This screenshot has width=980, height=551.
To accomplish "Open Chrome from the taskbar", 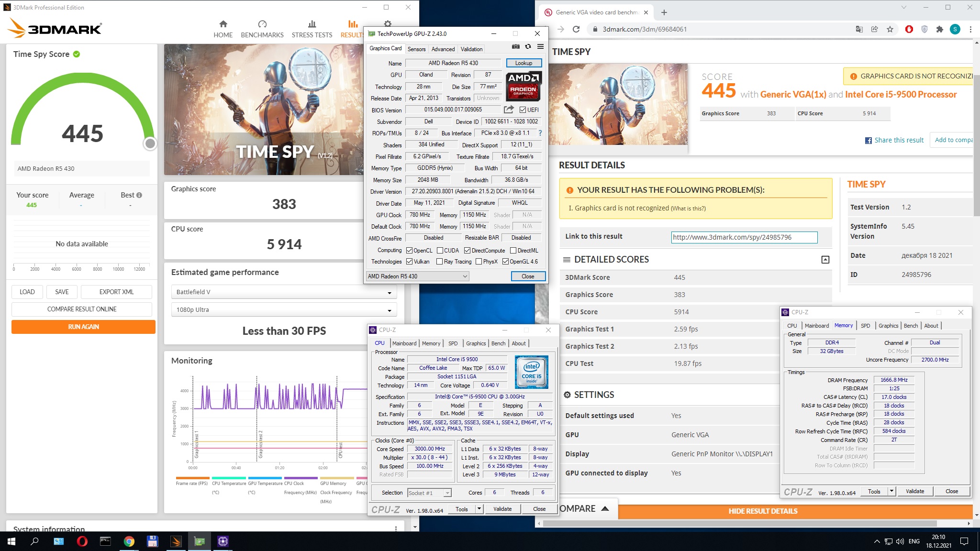I will pyautogui.click(x=129, y=541).
